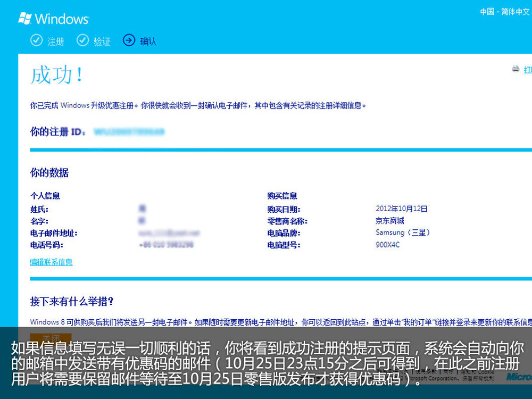Click the paragraph starting Windows 8 可供购买后
Viewport: 532px width, 399px height.
[281, 322]
